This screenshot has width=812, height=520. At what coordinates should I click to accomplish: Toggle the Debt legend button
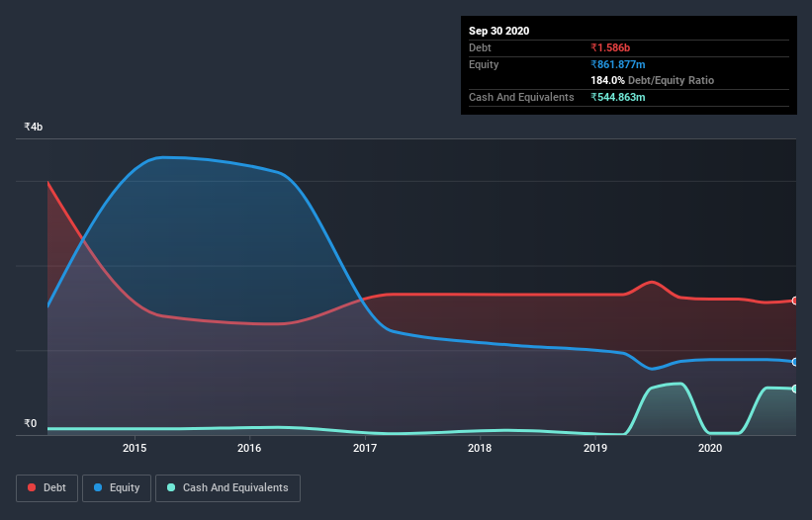tap(47, 488)
